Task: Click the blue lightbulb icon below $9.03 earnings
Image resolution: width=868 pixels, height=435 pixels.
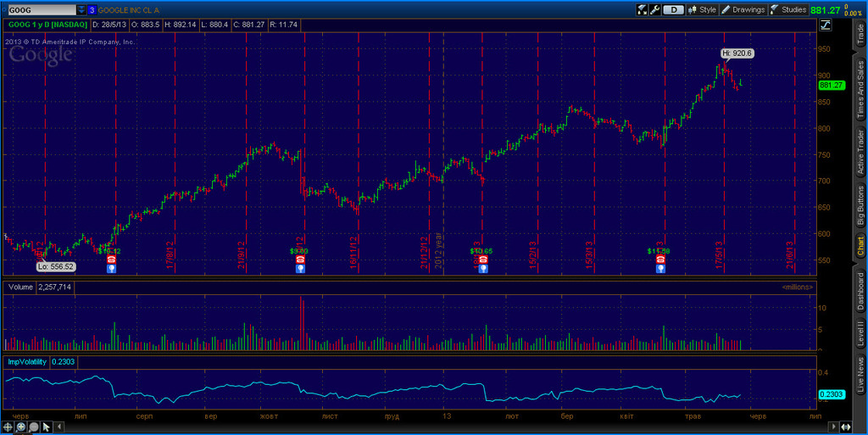Action: pos(301,269)
